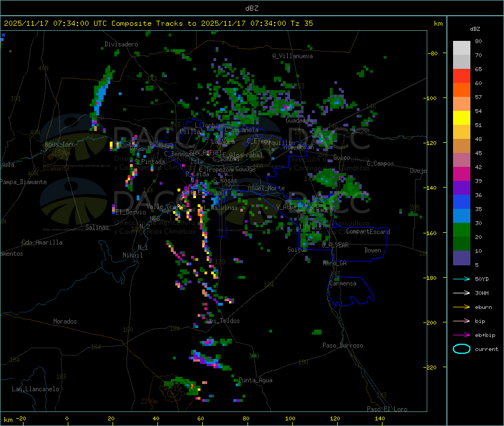Viewport: 504px width, 426px height.
Task: Click the S_Pintada place label
Action: [150, 162]
